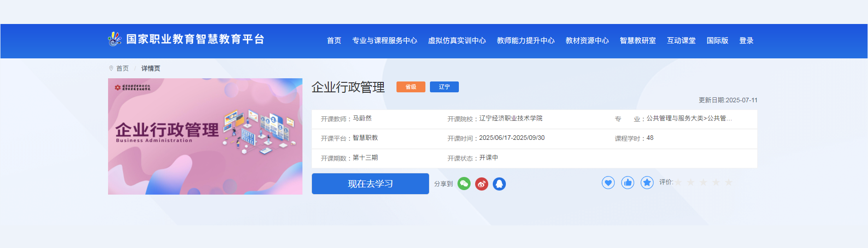Rate the course five stars
868x248 pixels.
click(729, 182)
